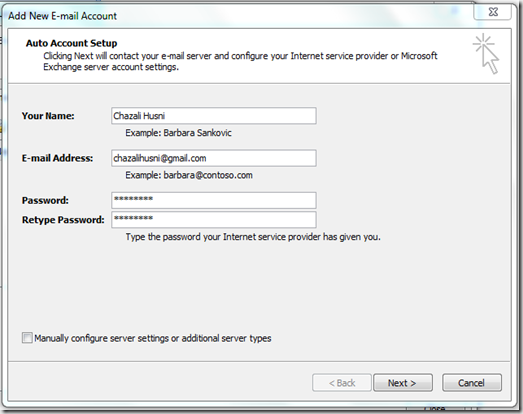
Task: Click the Auto Account Setup heading
Action: (71, 43)
